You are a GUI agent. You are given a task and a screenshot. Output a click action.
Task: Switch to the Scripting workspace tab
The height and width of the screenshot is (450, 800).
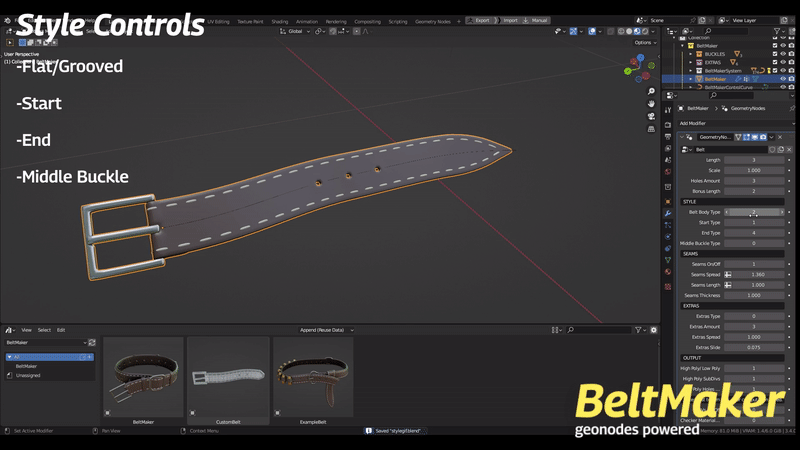point(398,21)
